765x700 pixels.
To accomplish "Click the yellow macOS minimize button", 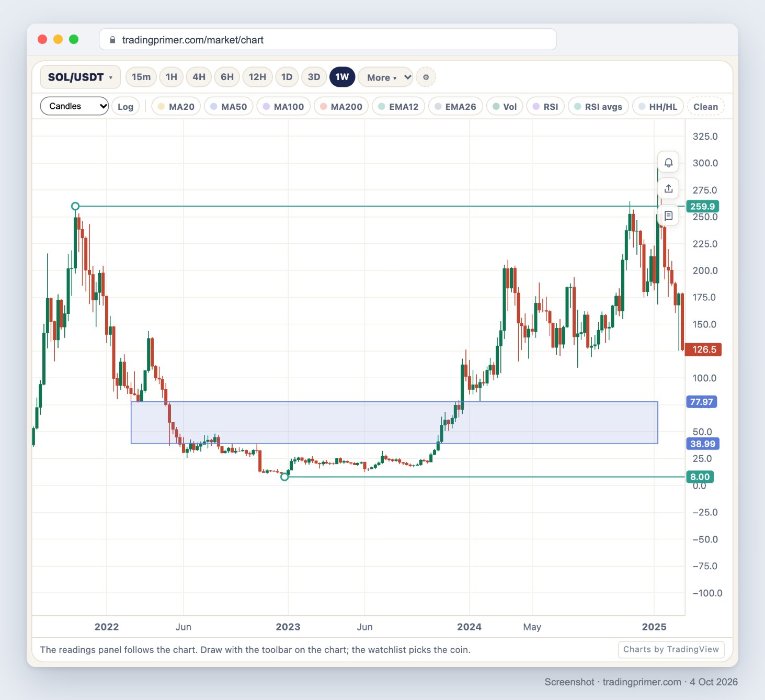I will [58, 39].
